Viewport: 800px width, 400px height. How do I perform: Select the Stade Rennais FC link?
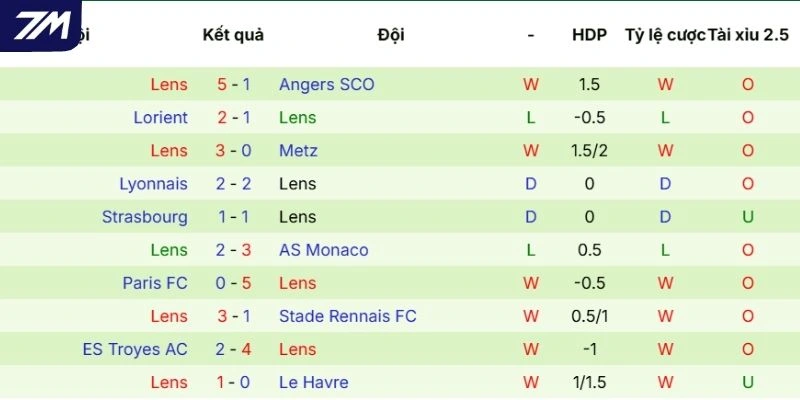[347, 316]
